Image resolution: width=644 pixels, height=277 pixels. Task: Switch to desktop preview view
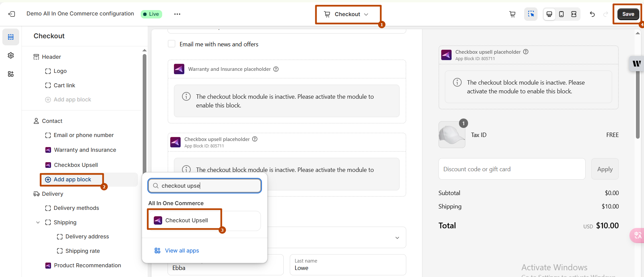tap(549, 14)
